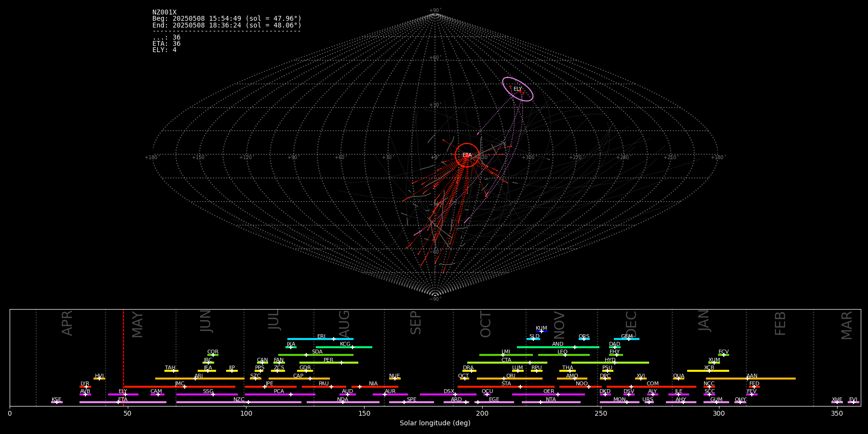Click the DSX shower label
The height and width of the screenshot is (434, 868).
(449, 392)
